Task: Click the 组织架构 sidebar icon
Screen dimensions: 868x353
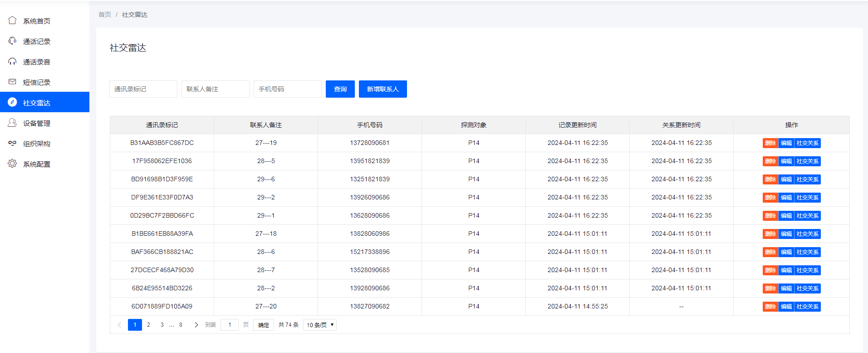Action: pos(12,143)
